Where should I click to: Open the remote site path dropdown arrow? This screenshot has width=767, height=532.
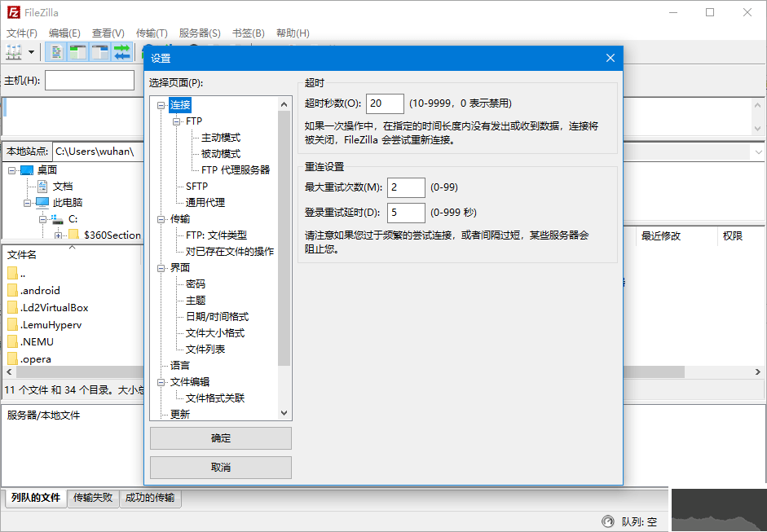click(758, 152)
